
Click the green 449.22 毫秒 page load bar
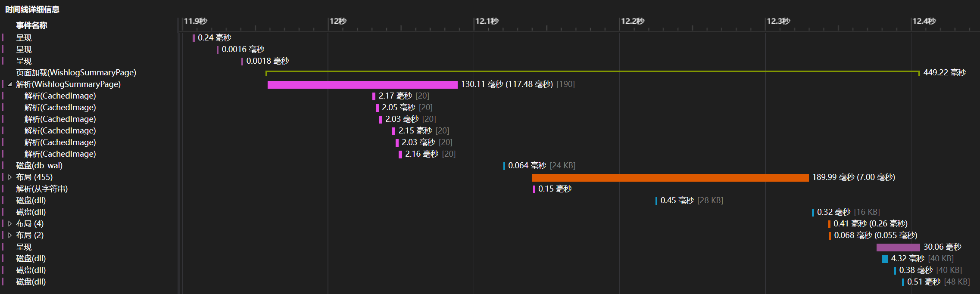(593, 72)
